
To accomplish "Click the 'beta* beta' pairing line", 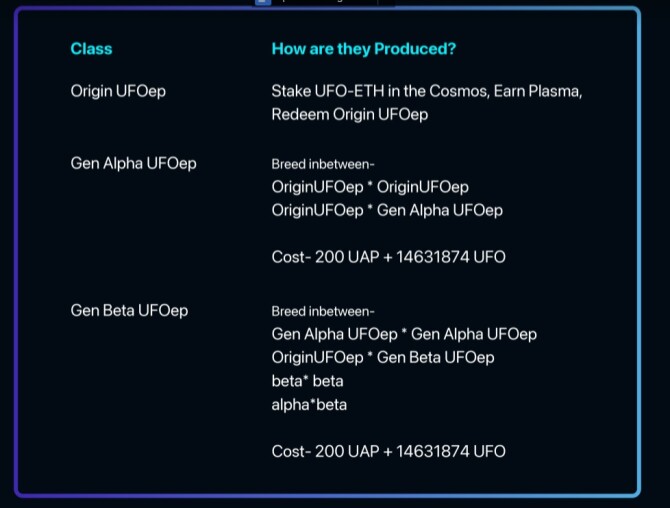I will [308, 381].
